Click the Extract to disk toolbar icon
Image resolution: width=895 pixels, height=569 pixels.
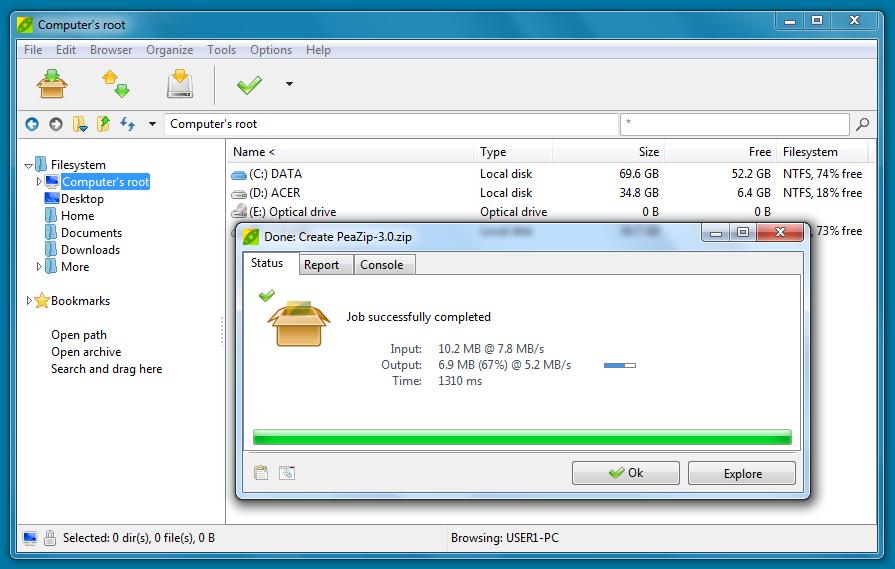pyautogui.click(x=180, y=84)
